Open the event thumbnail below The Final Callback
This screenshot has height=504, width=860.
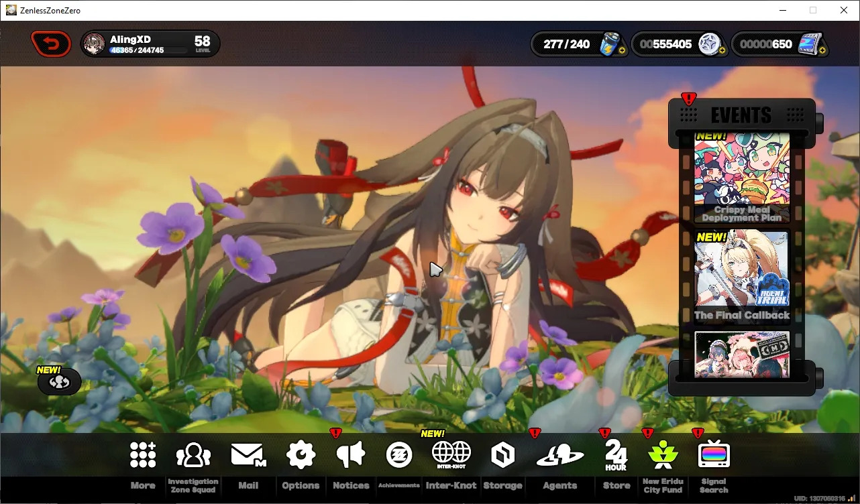click(742, 355)
